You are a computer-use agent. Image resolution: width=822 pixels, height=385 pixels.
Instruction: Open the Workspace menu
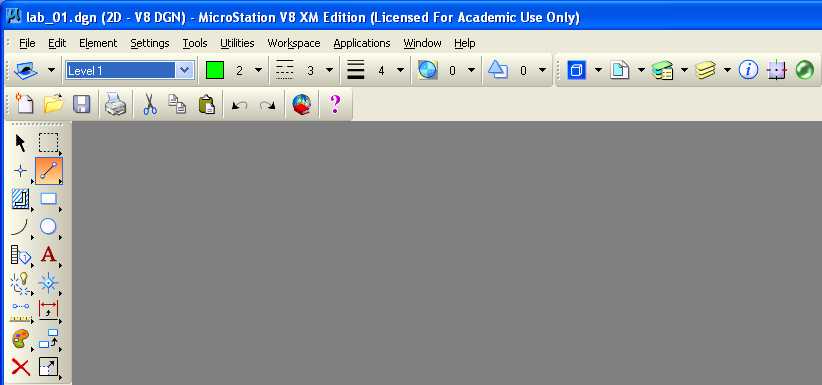tap(294, 43)
